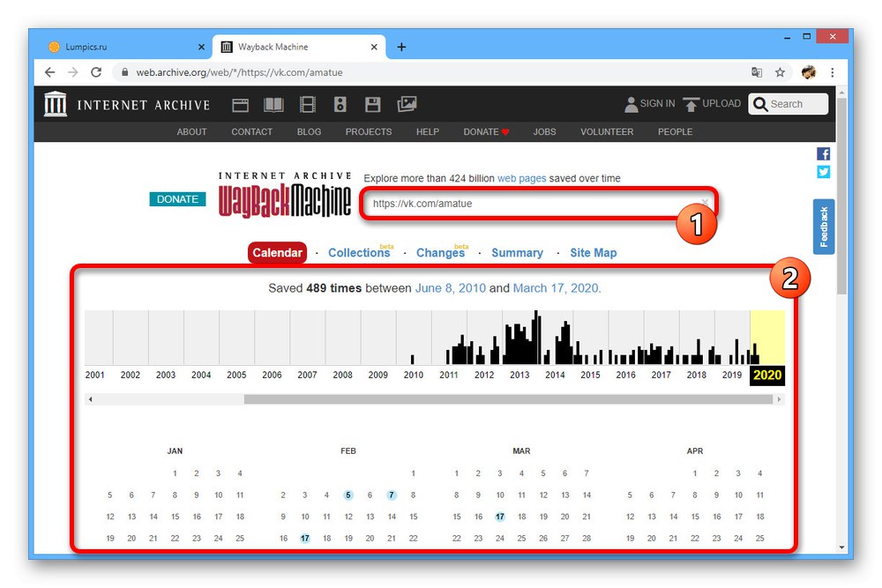Open the BLOG menu item

(309, 132)
